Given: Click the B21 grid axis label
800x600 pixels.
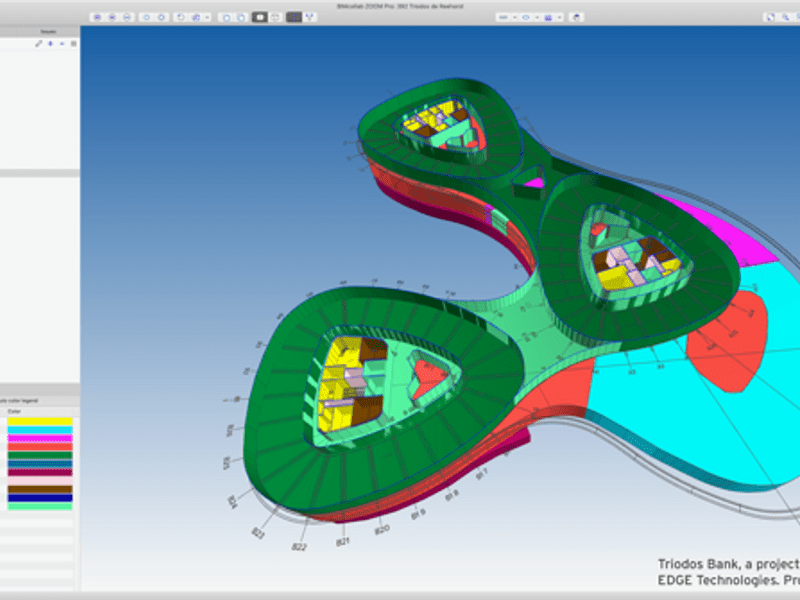Looking at the screenshot, I should (343, 541).
